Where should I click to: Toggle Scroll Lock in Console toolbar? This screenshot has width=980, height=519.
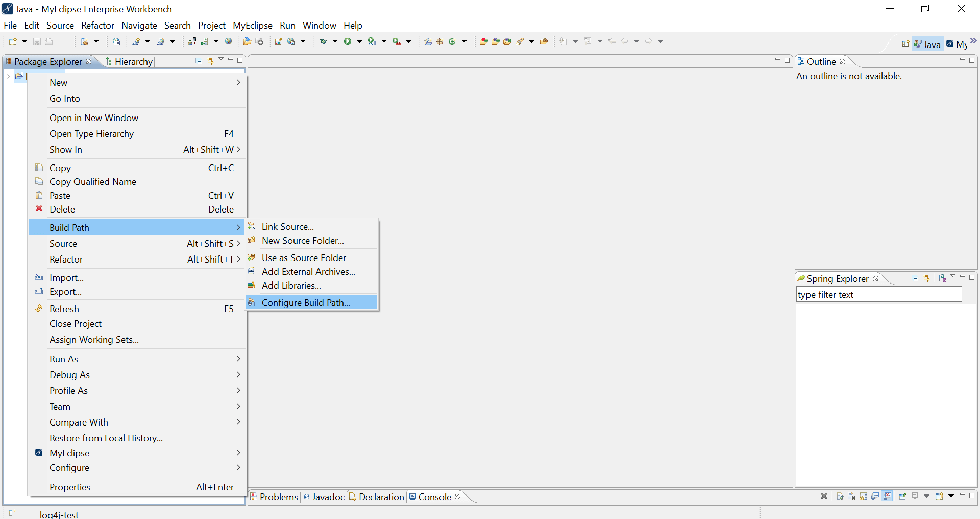[x=864, y=496]
